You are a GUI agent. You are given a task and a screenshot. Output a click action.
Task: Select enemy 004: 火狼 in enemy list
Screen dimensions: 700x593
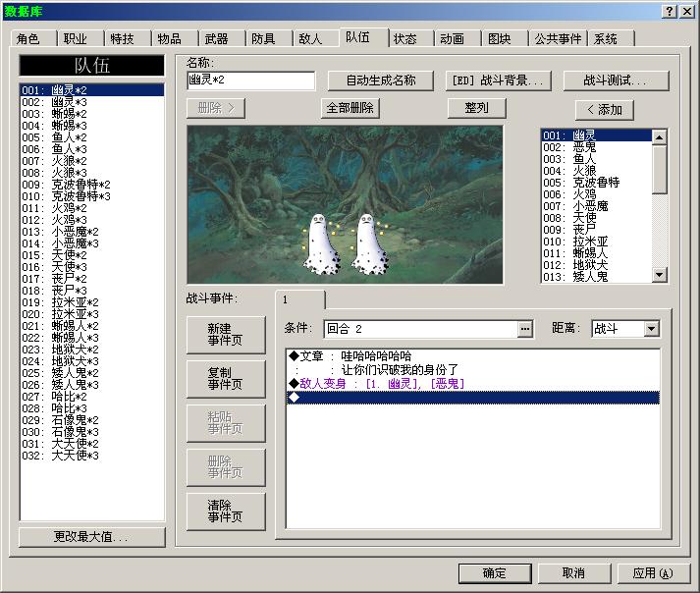pyautogui.click(x=597, y=171)
